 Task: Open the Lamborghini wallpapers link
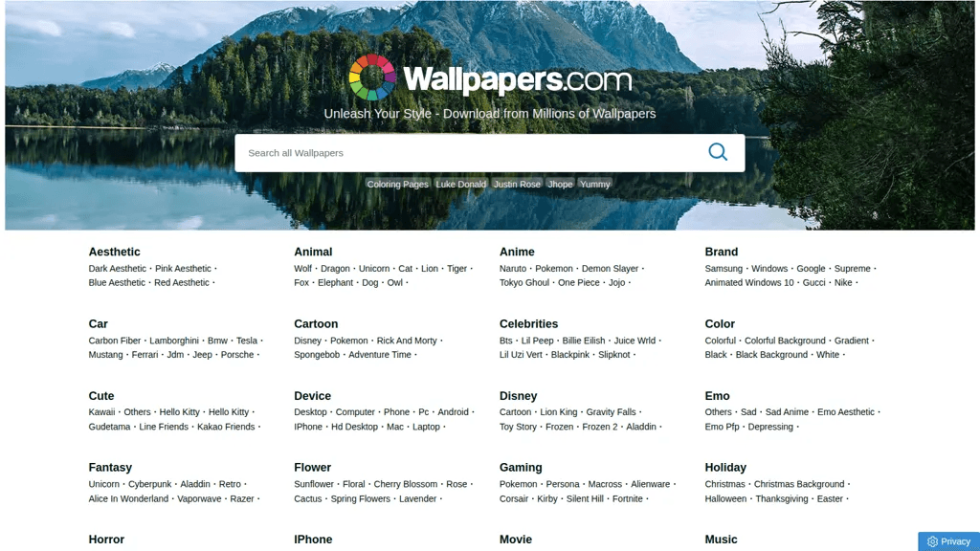tap(174, 341)
